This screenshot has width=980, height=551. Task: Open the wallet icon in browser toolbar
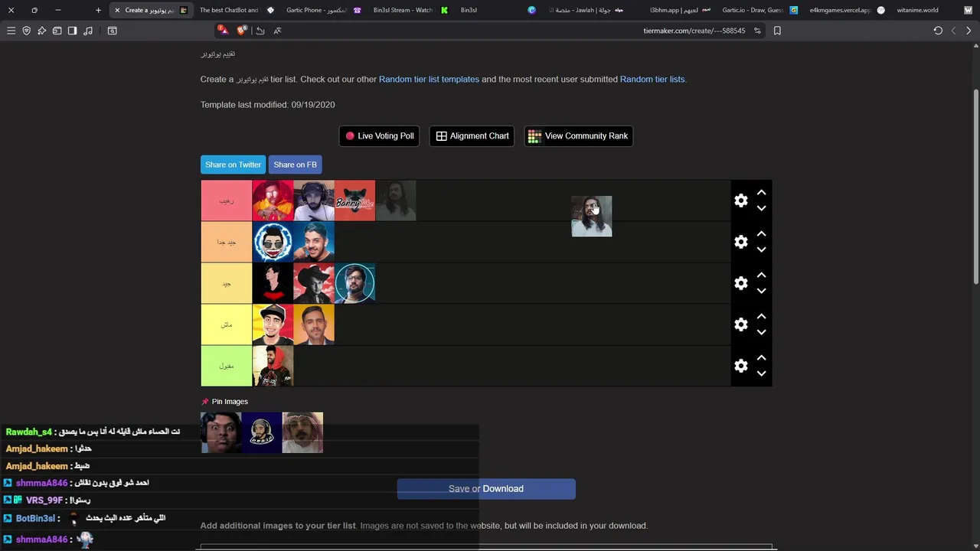coord(57,31)
